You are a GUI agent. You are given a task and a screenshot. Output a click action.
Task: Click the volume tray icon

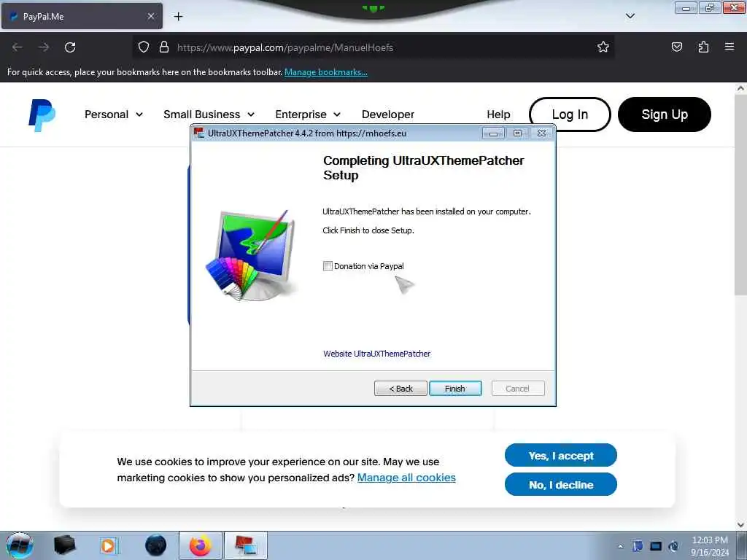coord(673,546)
